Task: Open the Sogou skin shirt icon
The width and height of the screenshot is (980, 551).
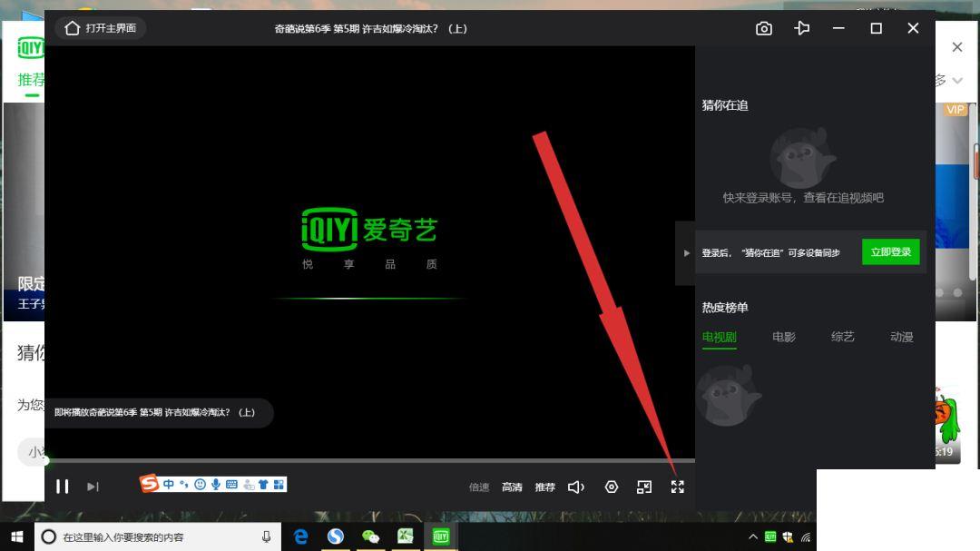Action: (263, 484)
